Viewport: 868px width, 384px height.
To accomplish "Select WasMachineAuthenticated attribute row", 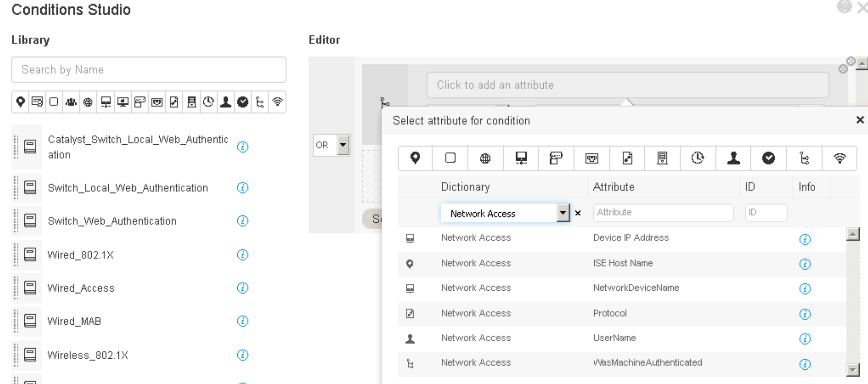I will point(621,364).
